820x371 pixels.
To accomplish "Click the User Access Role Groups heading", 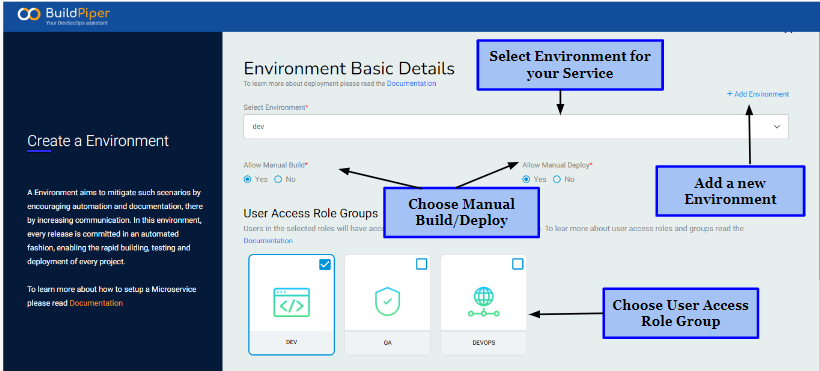I will [311, 213].
